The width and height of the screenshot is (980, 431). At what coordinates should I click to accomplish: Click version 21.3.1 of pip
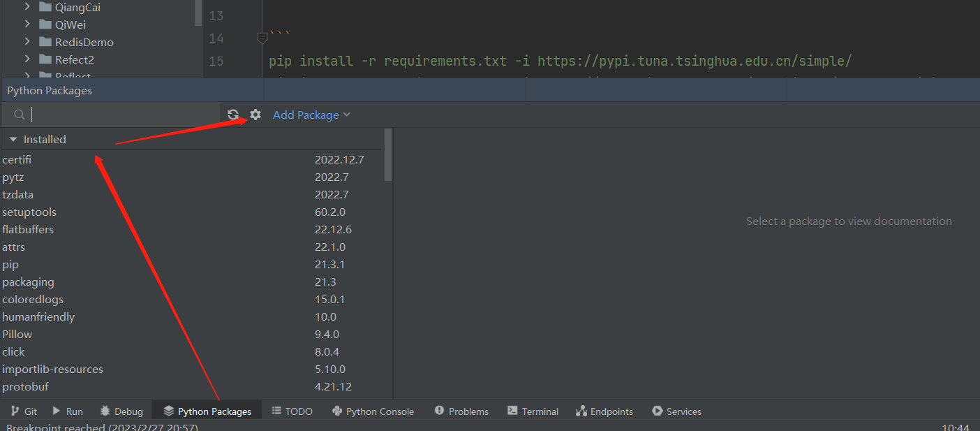[330, 265]
